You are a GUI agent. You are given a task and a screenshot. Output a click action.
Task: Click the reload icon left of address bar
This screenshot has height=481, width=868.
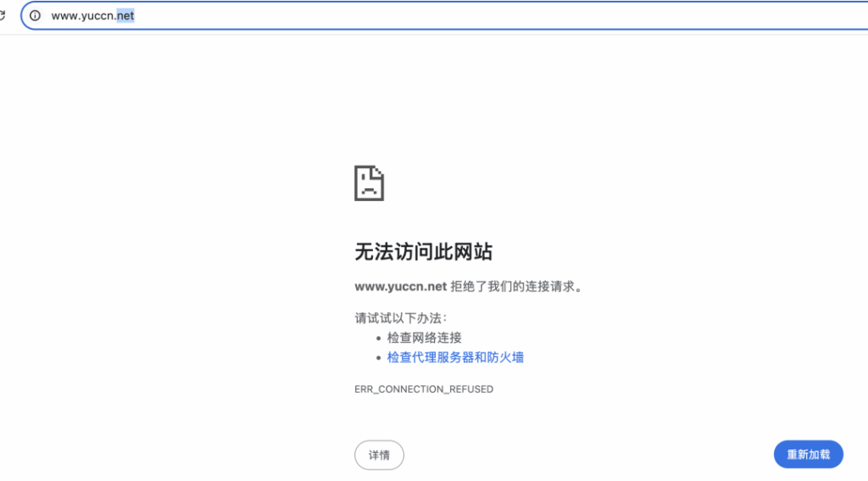[3, 15]
